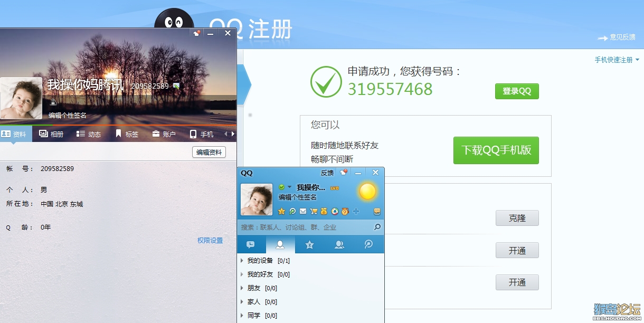This screenshot has width=644, height=323.
Task: Edit signature 编辑个性签名 in QQ main panel
Action: click(x=298, y=197)
